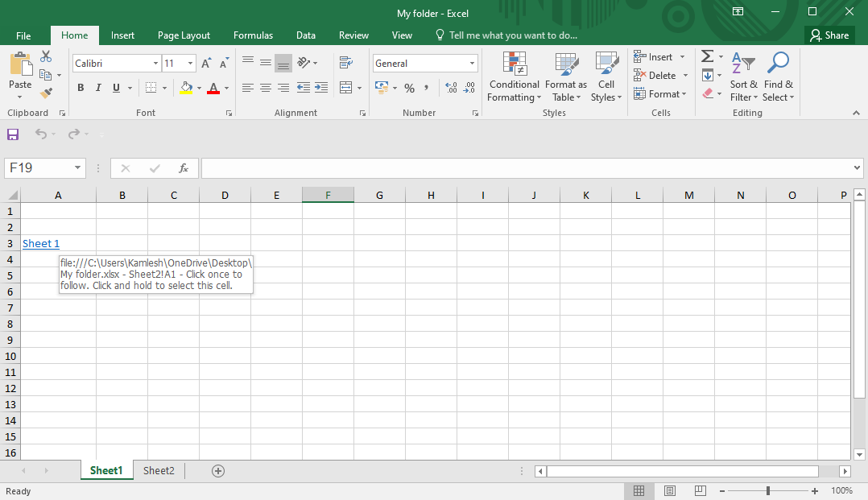Open Sort & Filter dropdown
868x500 pixels.
coord(743,77)
